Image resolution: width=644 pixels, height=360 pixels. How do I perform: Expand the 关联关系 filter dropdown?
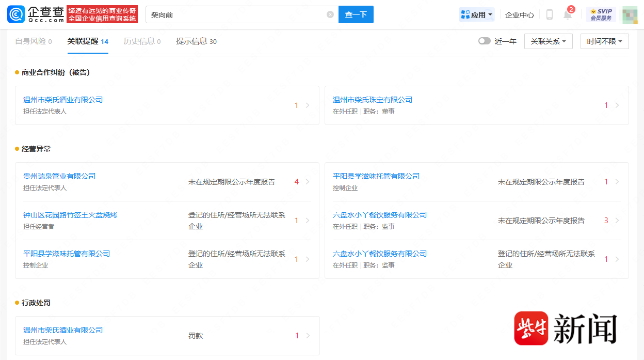click(x=549, y=41)
